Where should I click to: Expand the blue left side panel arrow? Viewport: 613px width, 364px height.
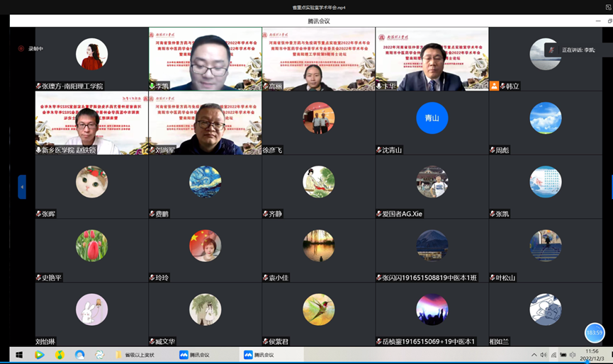pos(22,187)
